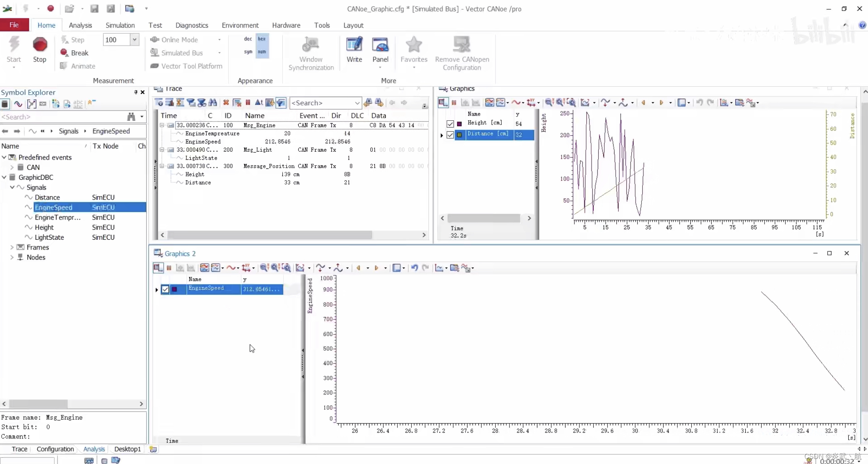Image resolution: width=868 pixels, height=464 pixels.
Task: Open the Simulation ribbon tab
Action: tap(120, 25)
